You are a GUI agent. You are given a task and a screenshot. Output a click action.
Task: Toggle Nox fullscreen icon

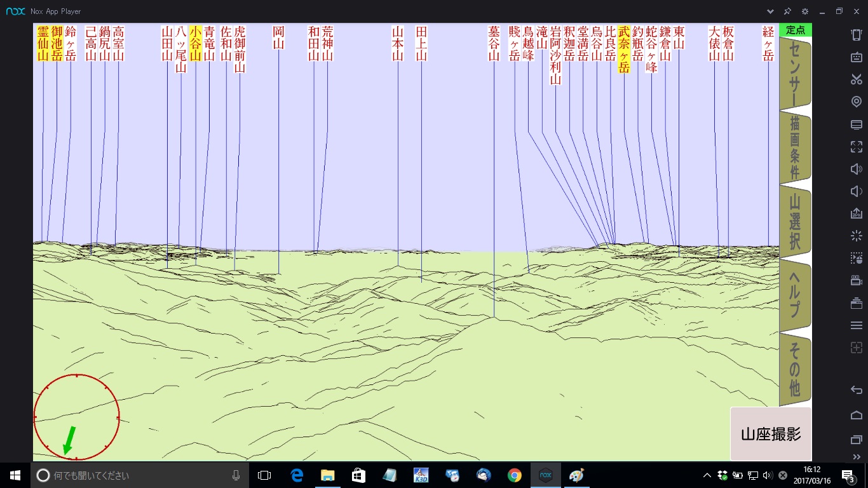[856, 147]
